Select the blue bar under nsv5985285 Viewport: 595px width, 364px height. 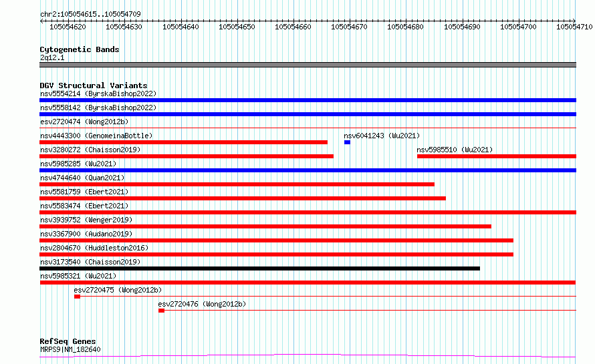pyautogui.click(x=308, y=170)
